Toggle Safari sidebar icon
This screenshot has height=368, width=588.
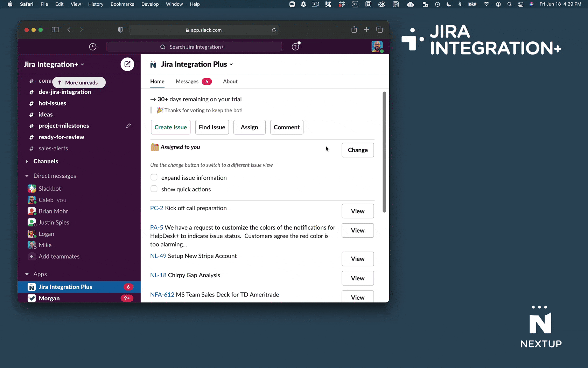coord(55,30)
